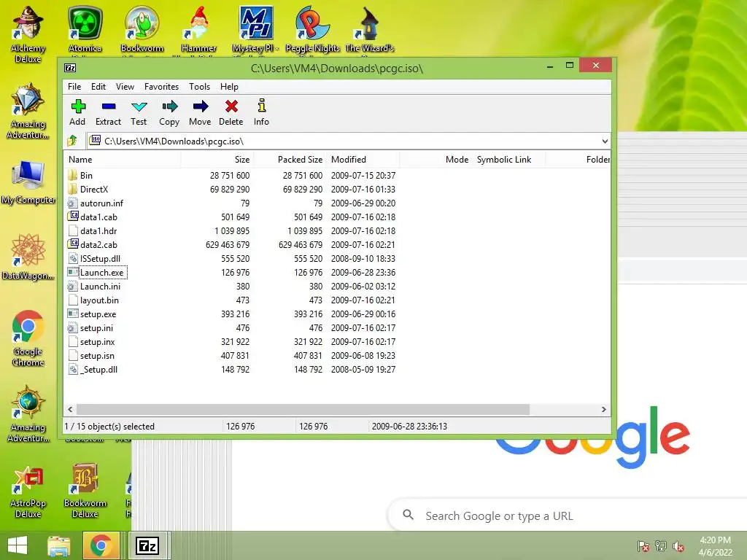Open AstroPop Deluxe desktop shortcut

tap(28, 492)
